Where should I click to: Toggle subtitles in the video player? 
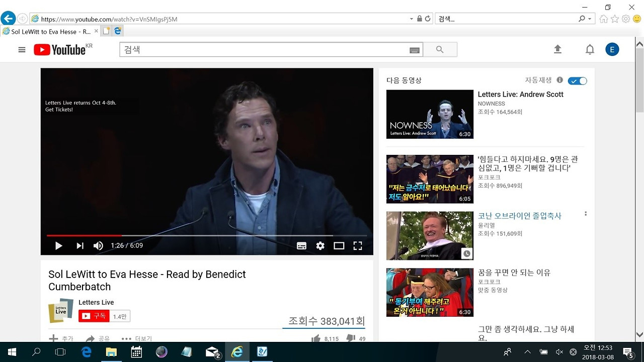tap(301, 246)
